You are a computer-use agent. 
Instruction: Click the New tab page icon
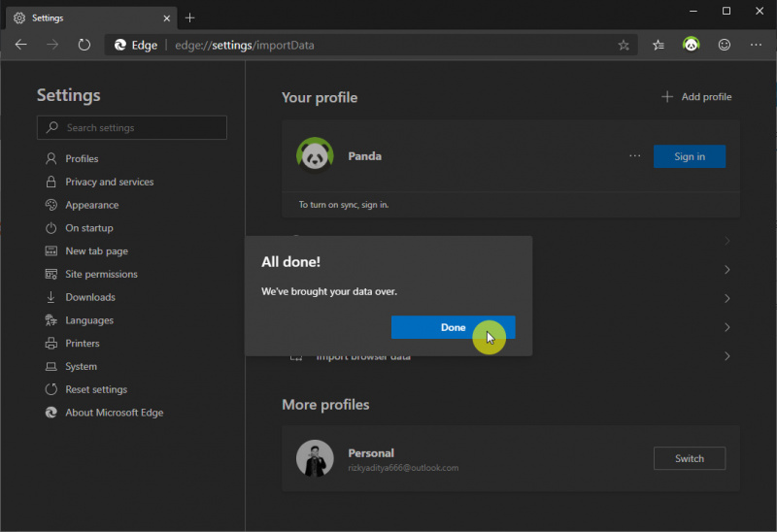tap(51, 250)
